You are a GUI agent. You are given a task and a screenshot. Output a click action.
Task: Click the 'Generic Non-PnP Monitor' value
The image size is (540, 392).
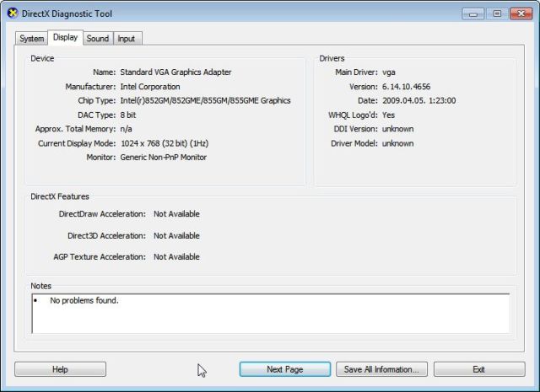(163, 158)
